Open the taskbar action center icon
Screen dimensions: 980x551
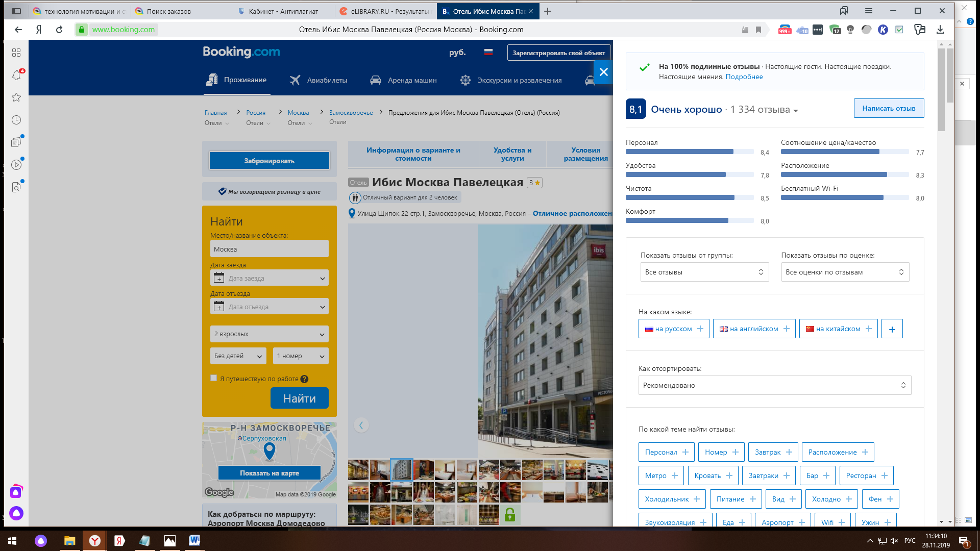[964, 541]
